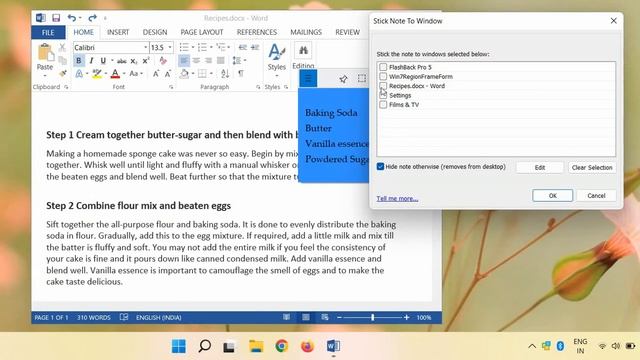Cut selection with the scissors icon
The height and width of the screenshot is (360, 640).
pyautogui.click(x=62, y=47)
